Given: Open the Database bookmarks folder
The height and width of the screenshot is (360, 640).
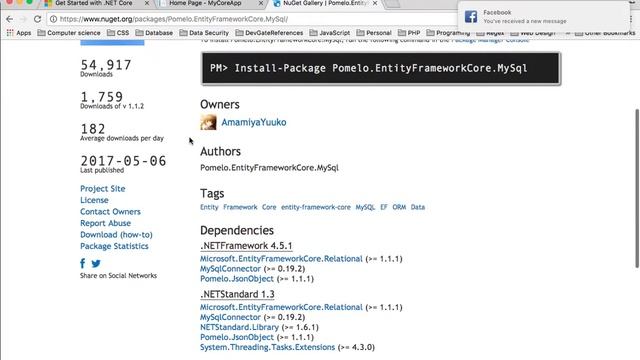Looking at the screenshot, I should (154, 33).
